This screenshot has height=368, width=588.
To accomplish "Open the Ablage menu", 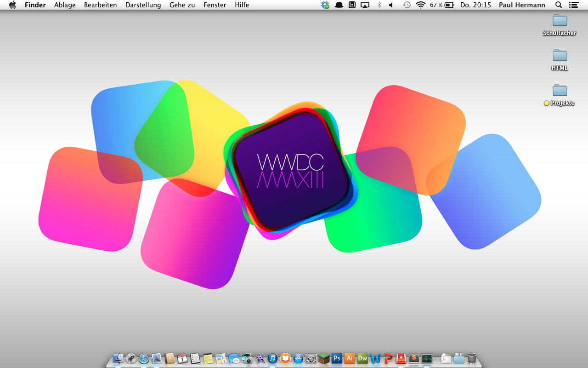I will tap(65, 5).
